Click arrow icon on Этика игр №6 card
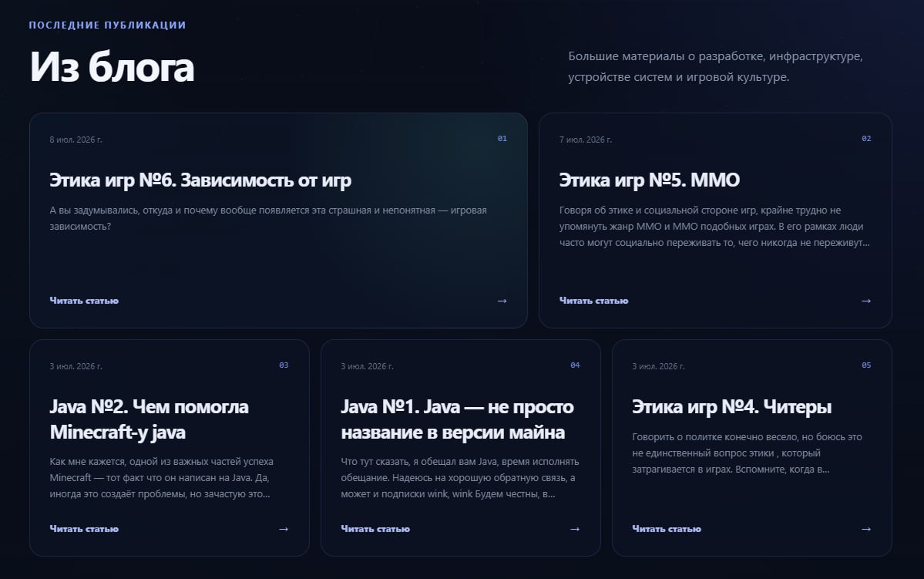This screenshot has width=924, height=579. click(x=502, y=301)
